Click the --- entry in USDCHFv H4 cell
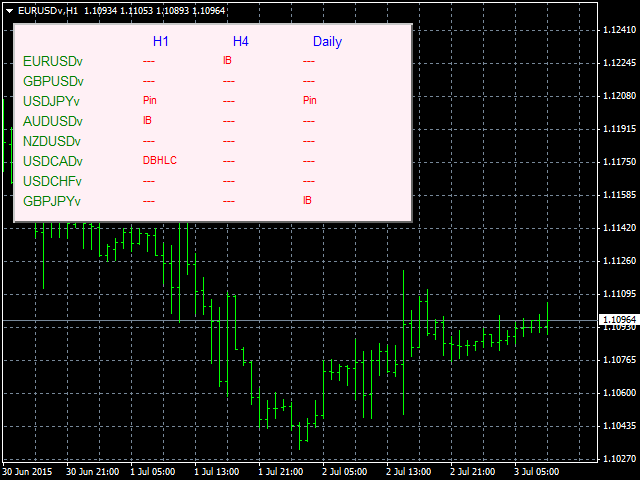 click(229, 181)
